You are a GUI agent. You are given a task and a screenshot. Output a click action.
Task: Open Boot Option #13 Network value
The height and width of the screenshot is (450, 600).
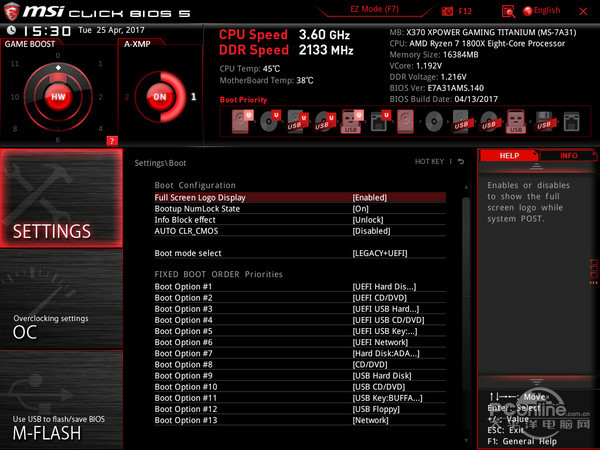pos(370,420)
